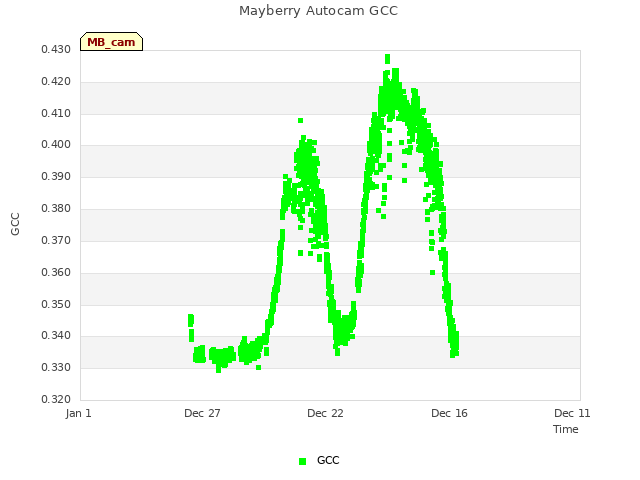Click the 0.320 y-axis value
640x480 pixels.
pyautogui.click(x=56, y=399)
